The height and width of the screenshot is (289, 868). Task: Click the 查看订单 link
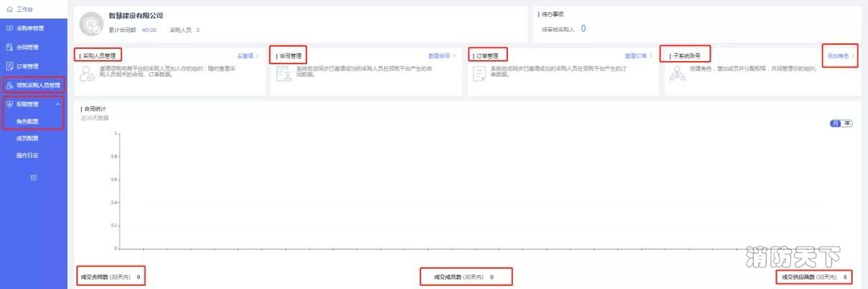pos(638,56)
